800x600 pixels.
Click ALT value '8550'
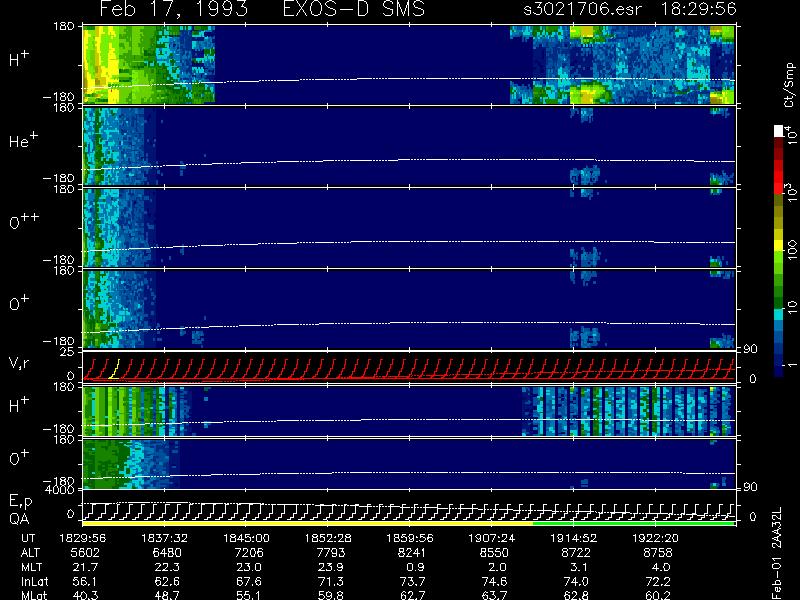[x=494, y=553]
